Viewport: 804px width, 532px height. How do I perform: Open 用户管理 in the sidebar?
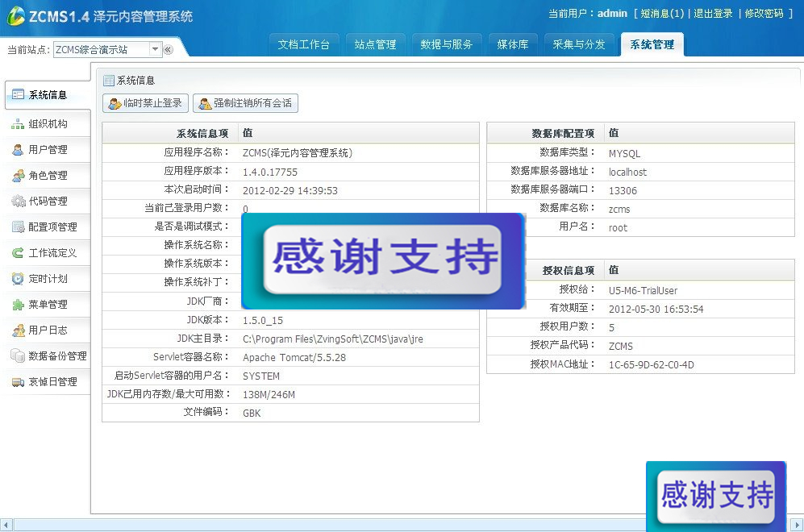48,150
